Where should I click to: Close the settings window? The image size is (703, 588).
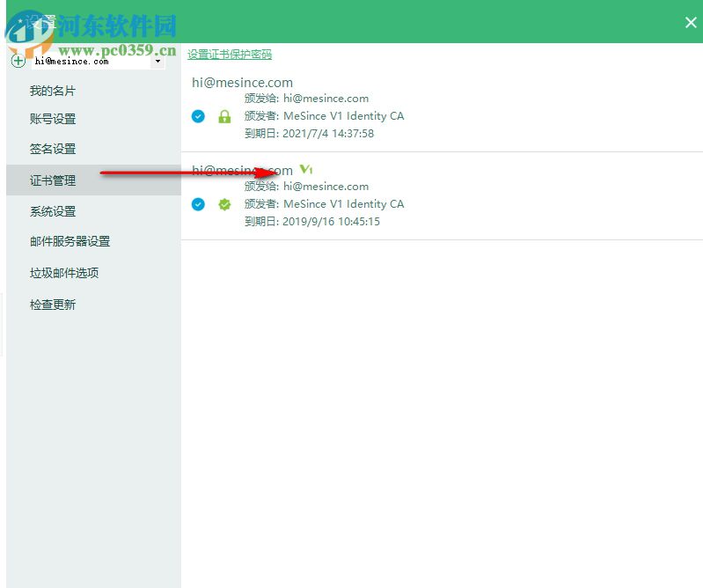(x=691, y=22)
